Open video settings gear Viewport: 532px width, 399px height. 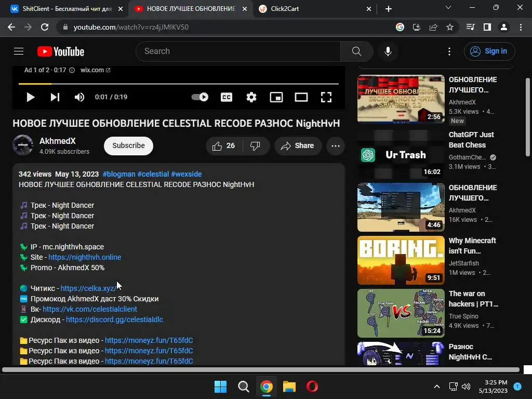(x=251, y=97)
